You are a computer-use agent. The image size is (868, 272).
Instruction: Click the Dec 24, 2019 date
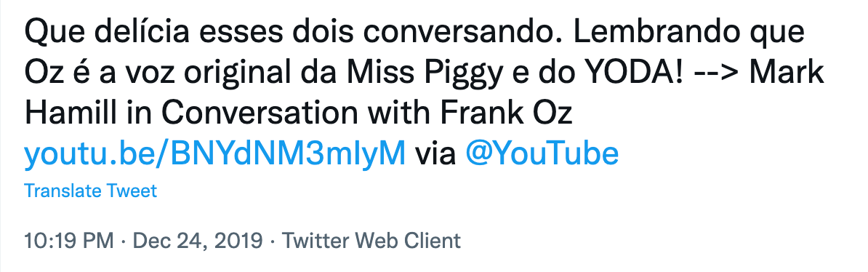[x=198, y=241]
